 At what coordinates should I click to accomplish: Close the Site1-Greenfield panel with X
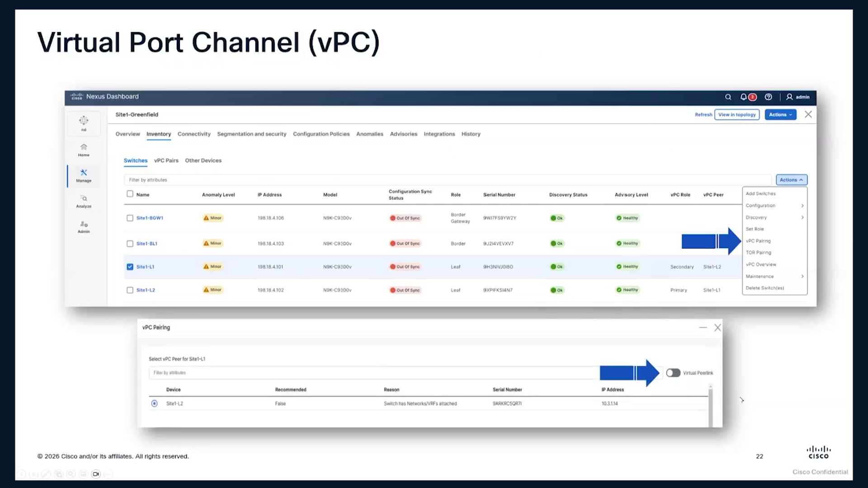[808, 114]
